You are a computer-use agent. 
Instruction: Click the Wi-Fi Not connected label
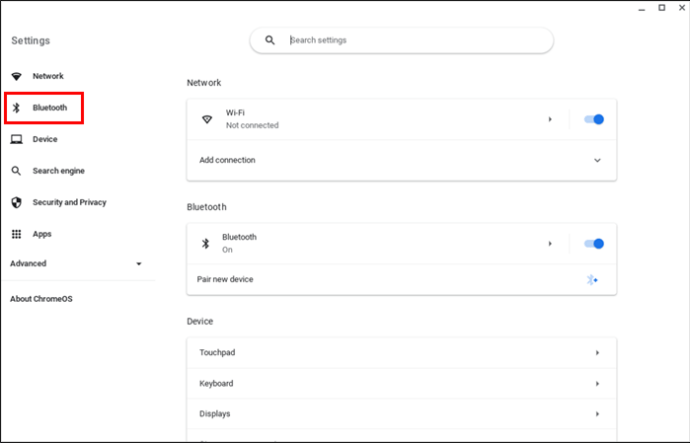(x=252, y=125)
